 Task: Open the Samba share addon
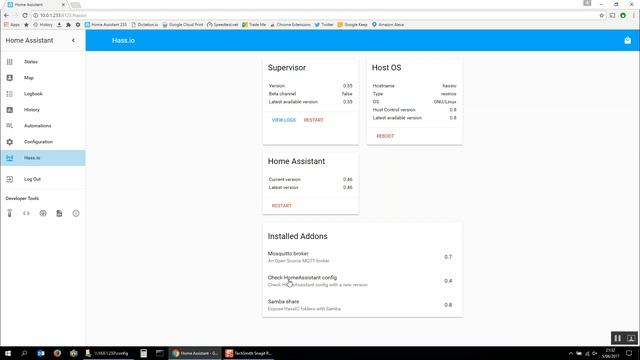coord(362,305)
